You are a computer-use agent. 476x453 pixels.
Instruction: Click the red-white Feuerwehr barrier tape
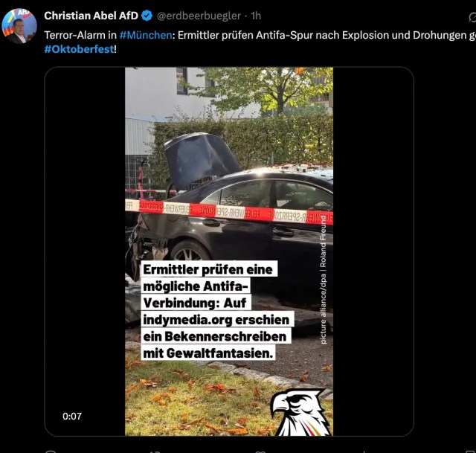click(229, 212)
